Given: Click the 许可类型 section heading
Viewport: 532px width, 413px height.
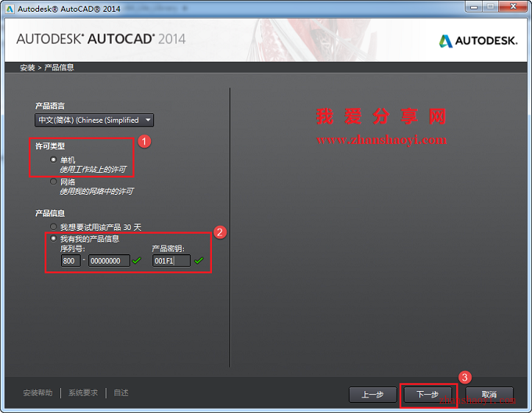Looking at the screenshot, I should click(50, 146).
